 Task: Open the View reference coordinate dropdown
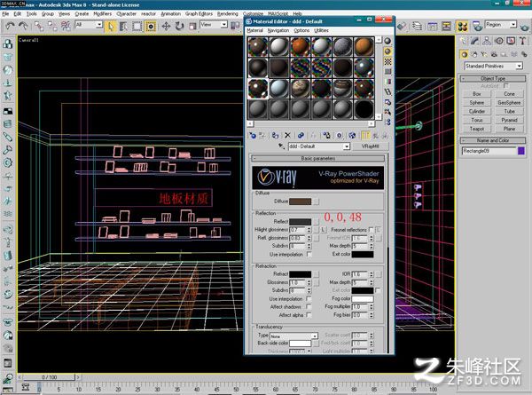[214, 25]
